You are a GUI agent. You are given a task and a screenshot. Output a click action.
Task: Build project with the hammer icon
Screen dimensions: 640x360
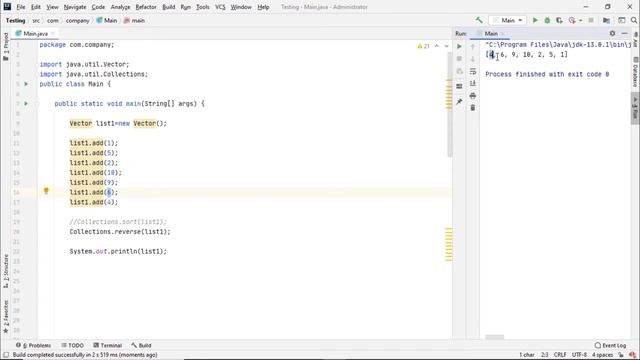[x=479, y=20]
